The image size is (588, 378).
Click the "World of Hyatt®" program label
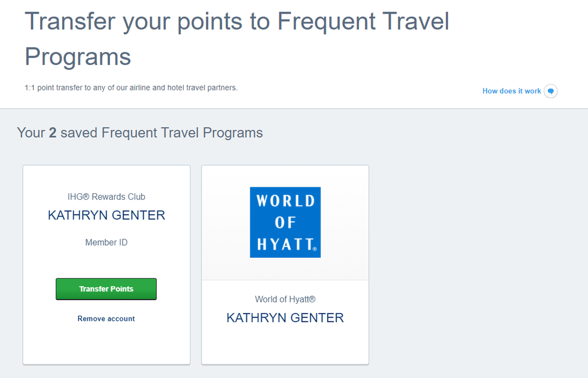285,299
